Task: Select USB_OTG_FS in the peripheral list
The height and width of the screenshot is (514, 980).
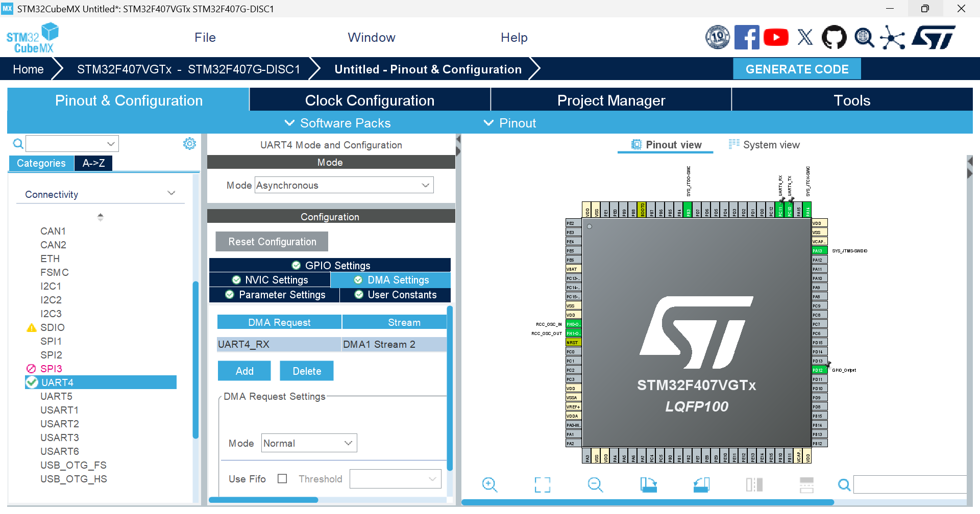Action: [73, 465]
